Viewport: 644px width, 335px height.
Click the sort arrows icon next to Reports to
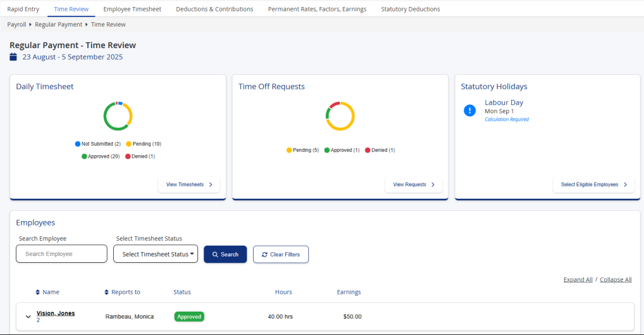click(106, 292)
